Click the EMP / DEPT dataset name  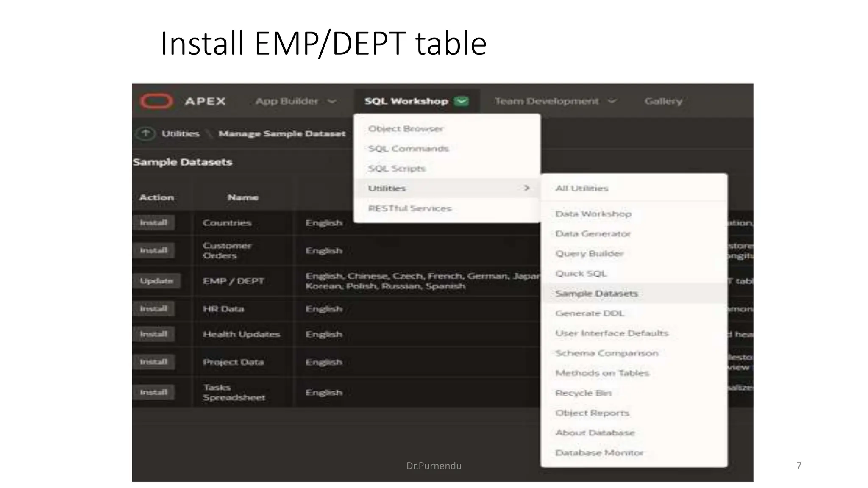[x=233, y=281]
